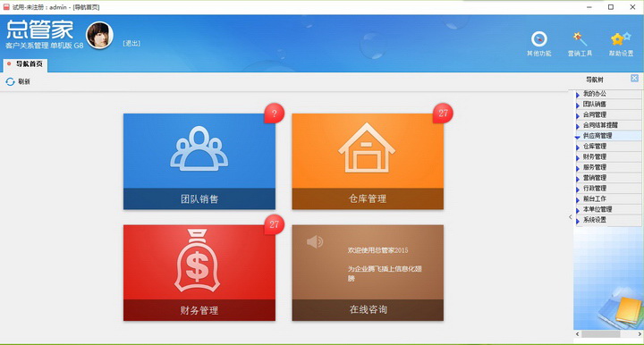The height and width of the screenshot is (345, 644).
Task: Open the 在线咨询 tile label bar
Action: (x=368, y=310)
